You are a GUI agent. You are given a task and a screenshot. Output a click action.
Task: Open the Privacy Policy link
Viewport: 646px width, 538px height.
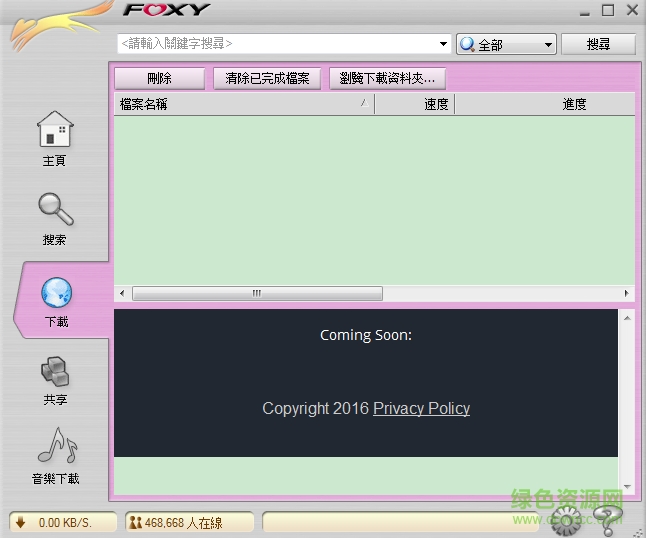click(421, 408)
